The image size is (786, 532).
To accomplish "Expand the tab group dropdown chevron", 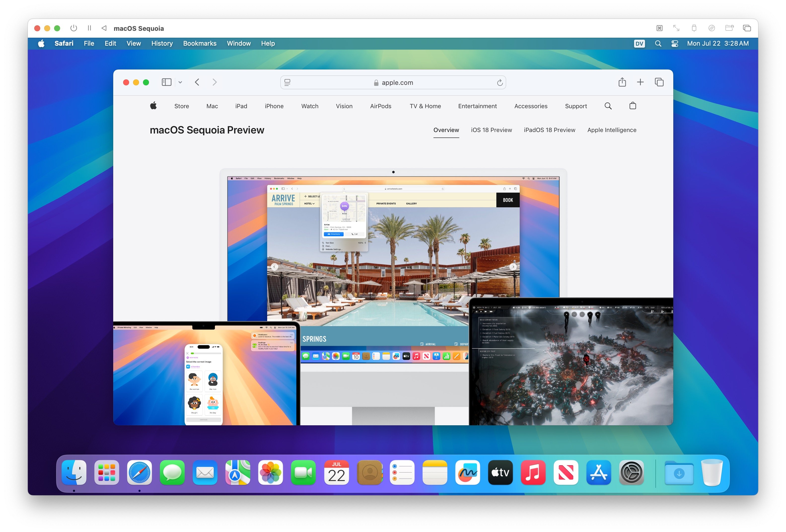I will 180,82.
